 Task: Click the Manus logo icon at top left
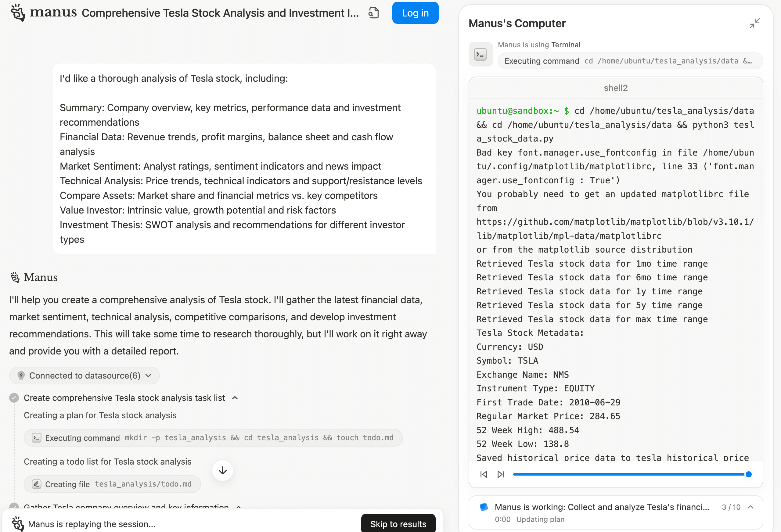(18, 13)
